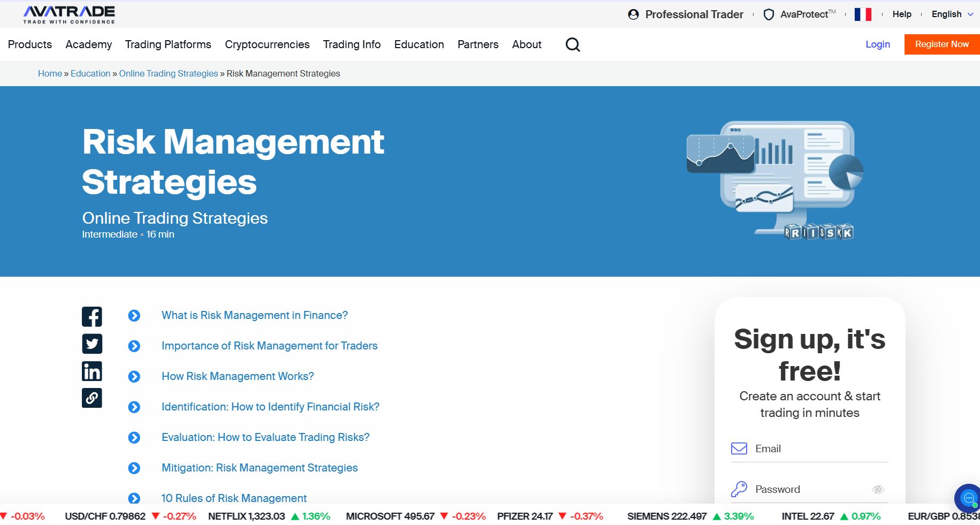This screenshot has width=980, height=525.
Task: Share page on Facebook
Action: tap(92, 316)
